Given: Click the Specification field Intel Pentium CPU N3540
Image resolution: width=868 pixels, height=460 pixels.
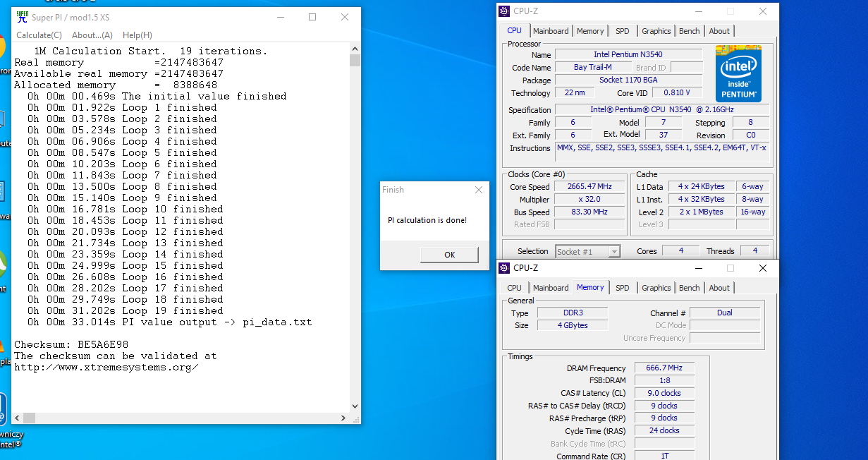Looking at the screenshot, I should pyautogui.click(x=662, y=110).
